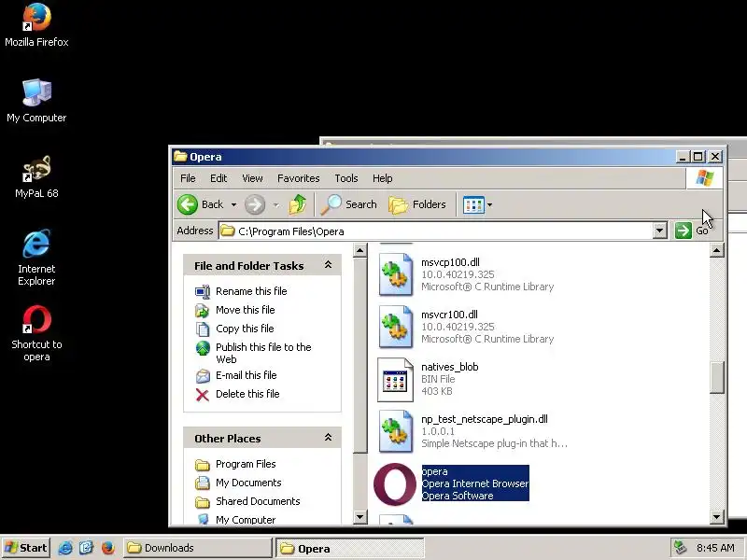The height and width of the screenshot is (560, 747).
Task: Click file list scrollbar up arrow
Action: tap(716, 250)
